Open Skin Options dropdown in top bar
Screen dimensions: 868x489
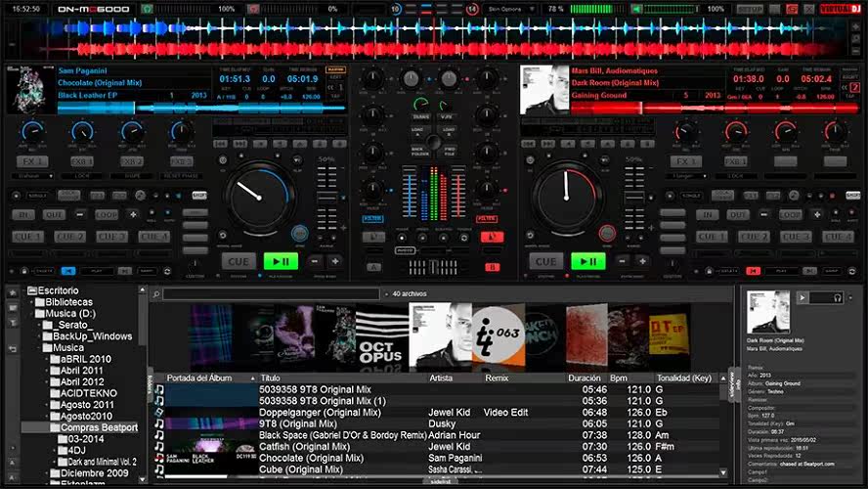511,9
